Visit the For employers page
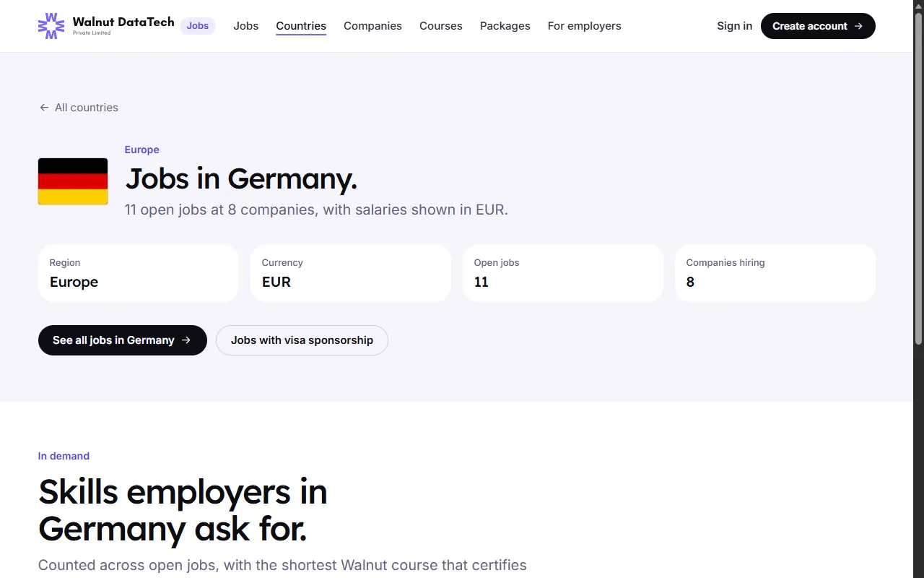924x578 pixels. click(585, 26)
